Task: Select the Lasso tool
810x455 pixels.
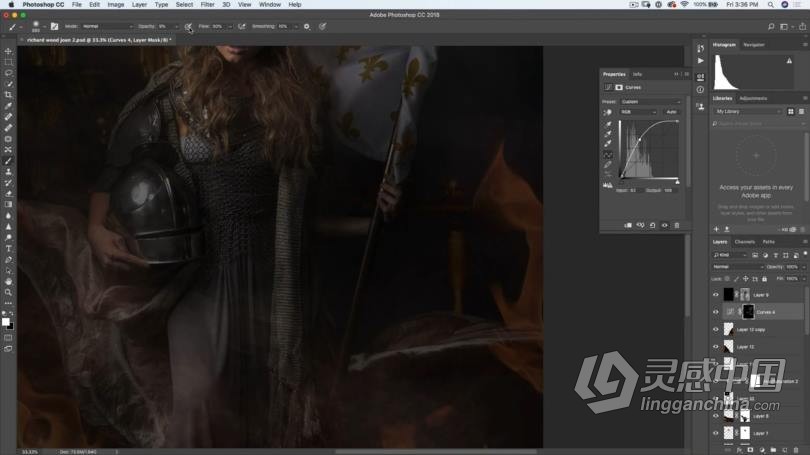Action: [x=8, y=73]
